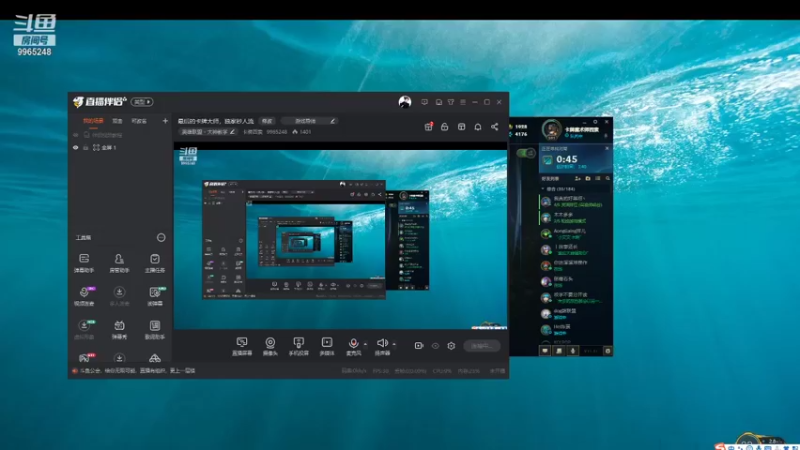Toggle the lock on 全屏 1 layer

(86, 147)
